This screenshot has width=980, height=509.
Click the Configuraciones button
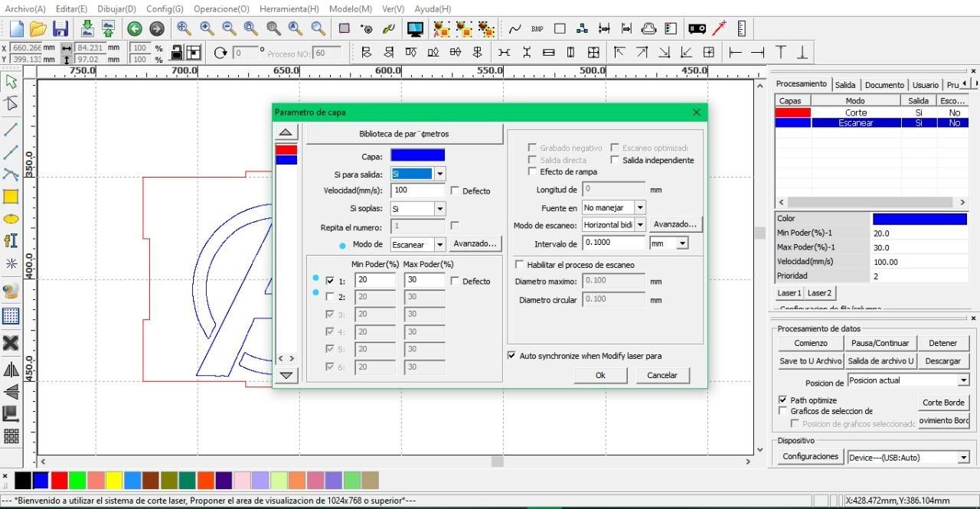point(811,456)
